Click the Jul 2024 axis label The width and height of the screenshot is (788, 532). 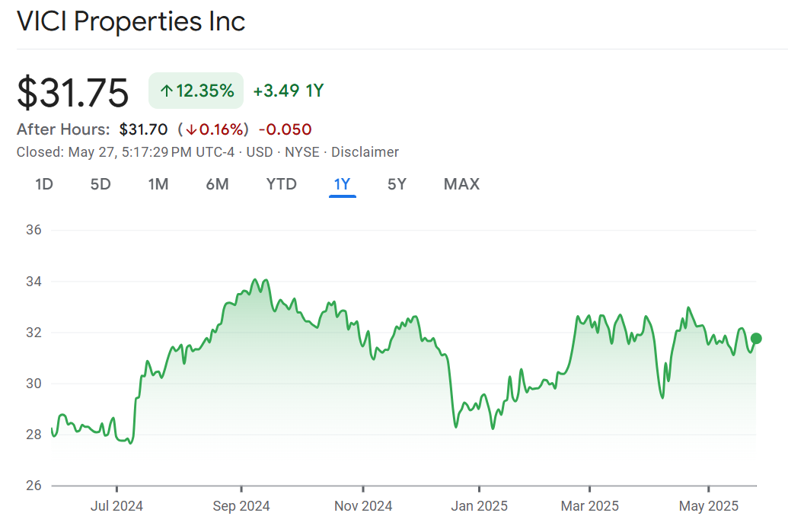(x=116, y=506)
